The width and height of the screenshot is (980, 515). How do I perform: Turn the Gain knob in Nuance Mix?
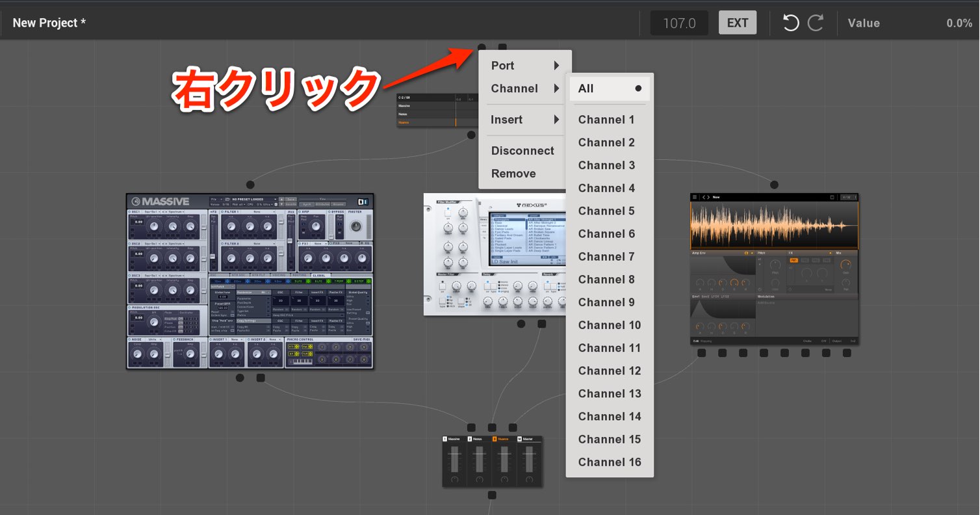pos(845,265)
